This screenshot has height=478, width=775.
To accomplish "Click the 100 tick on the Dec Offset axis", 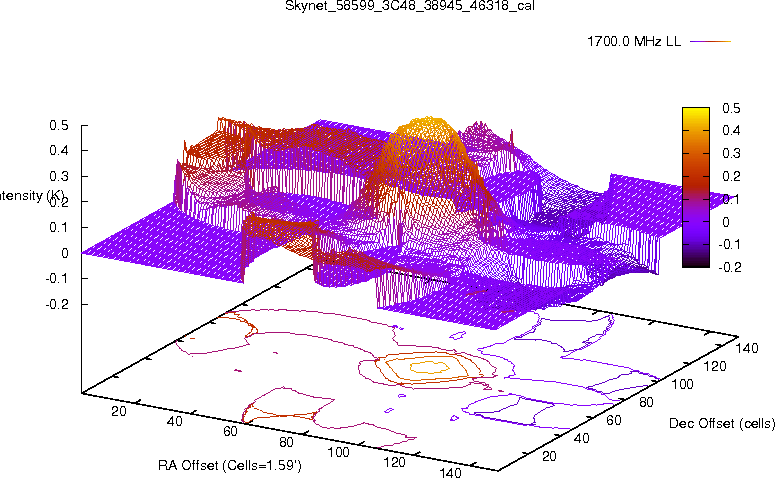I will click(682, 385).
